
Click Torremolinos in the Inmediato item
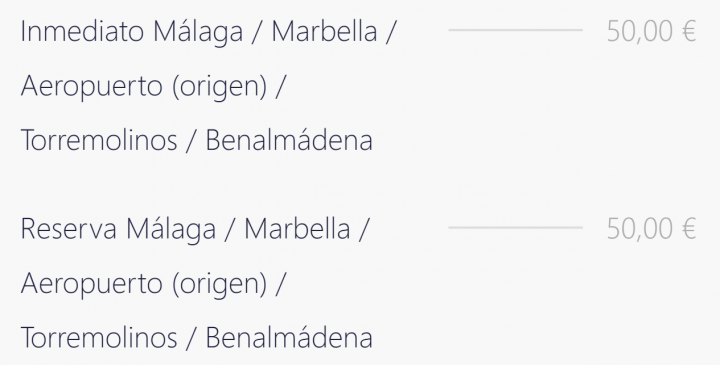pos(99,140)
